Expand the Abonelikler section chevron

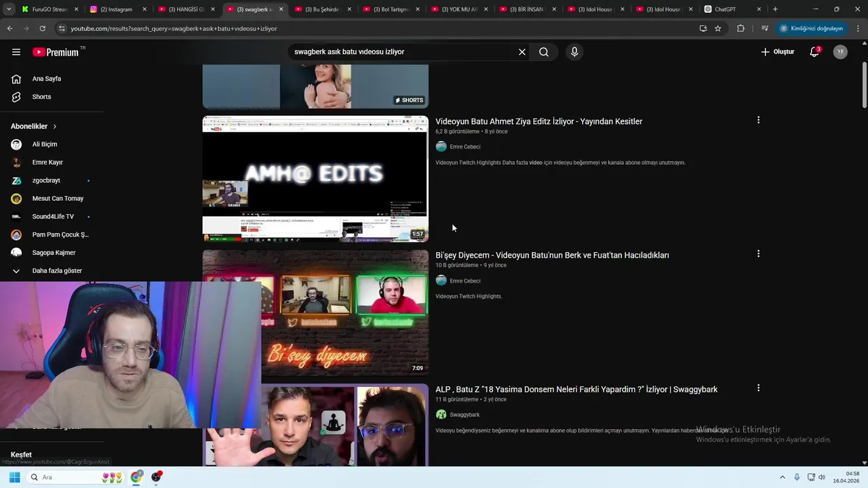click(55, 127)
